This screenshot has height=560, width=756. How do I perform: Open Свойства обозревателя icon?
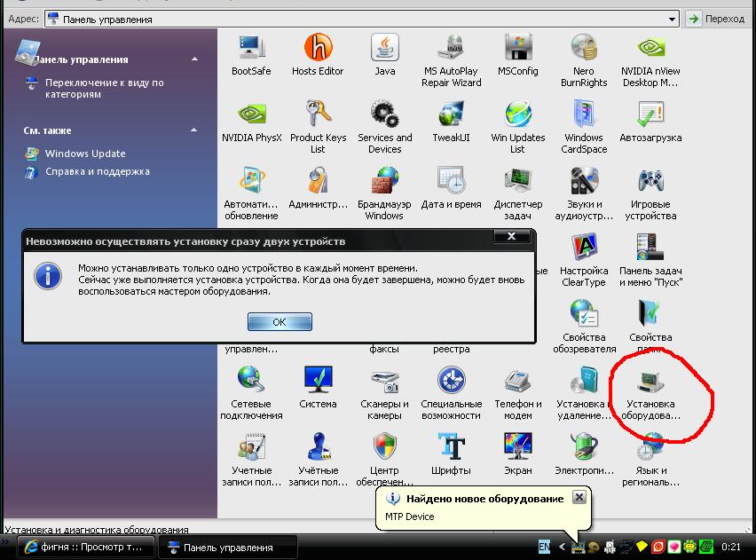(x=584, y=327)
